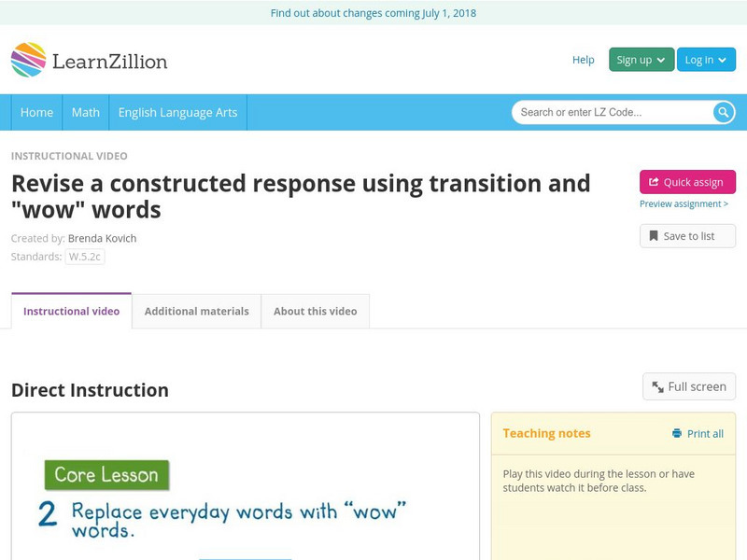Image resolution: width=747 pixels, height=560 pixels.
Task: Open the Brenda Kovich author link
Action: (102, 238)
